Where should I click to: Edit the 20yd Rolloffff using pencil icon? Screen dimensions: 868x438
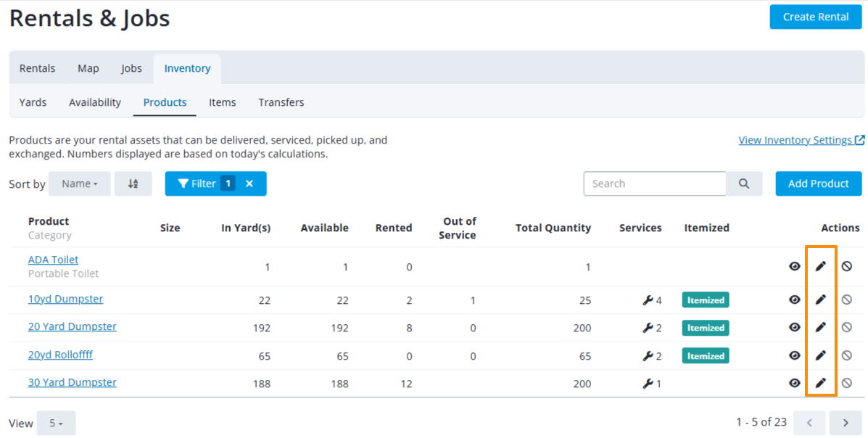point(820,355)
